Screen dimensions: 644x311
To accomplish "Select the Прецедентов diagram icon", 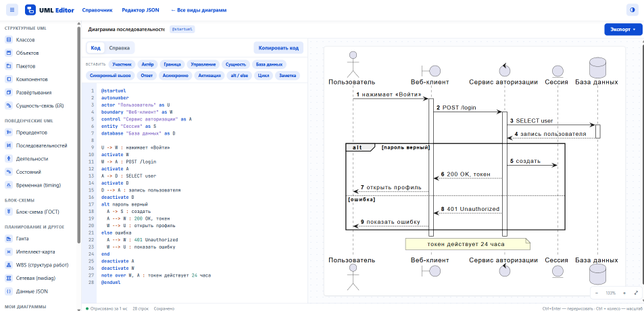I will [9, 133].
